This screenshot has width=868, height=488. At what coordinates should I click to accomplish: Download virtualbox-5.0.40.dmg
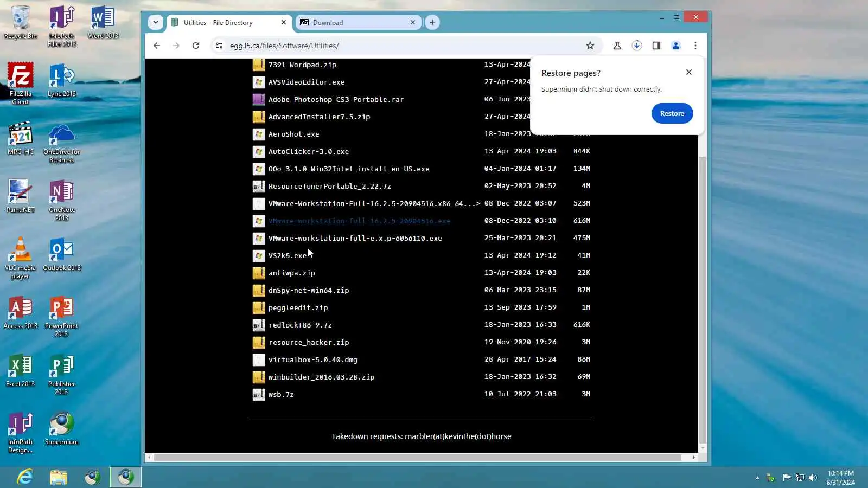pos(313,359)
